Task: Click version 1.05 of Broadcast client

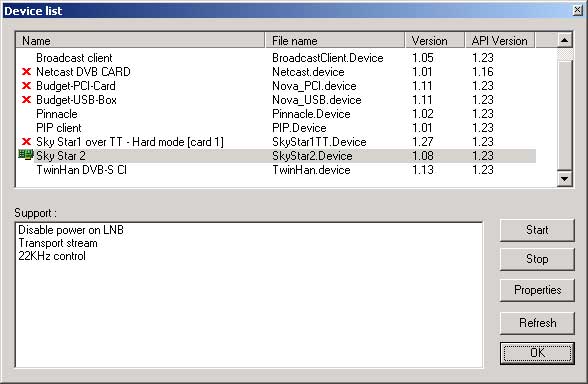Action: pos(423,58)
